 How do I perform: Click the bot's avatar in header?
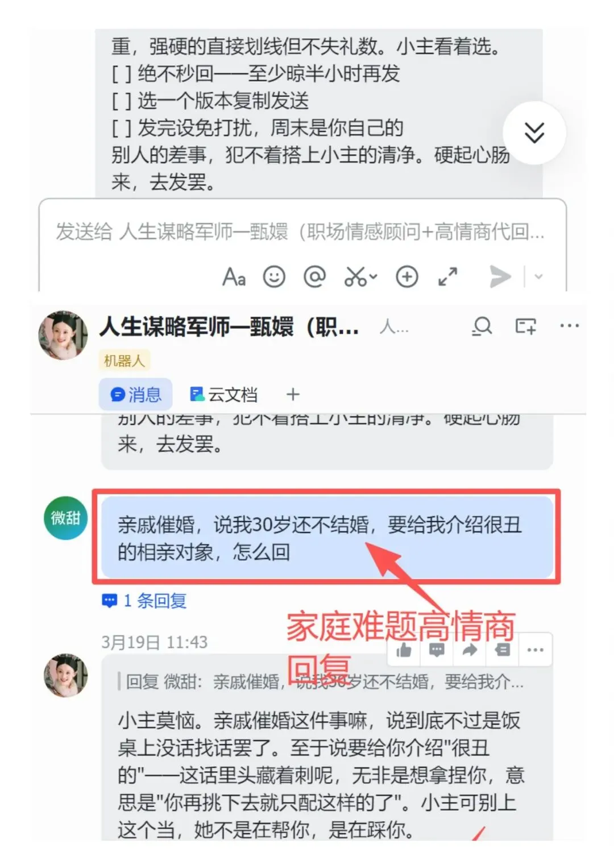coord(63,336)
